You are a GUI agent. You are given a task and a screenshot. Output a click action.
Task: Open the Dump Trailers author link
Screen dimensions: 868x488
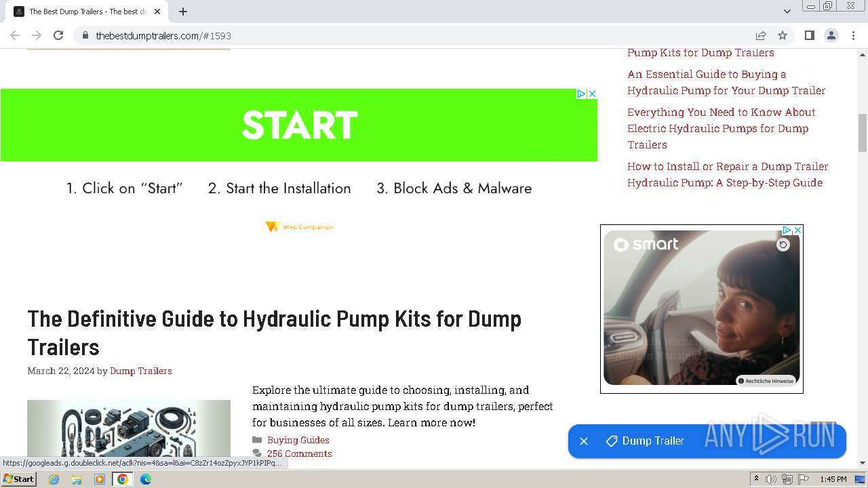141,371
